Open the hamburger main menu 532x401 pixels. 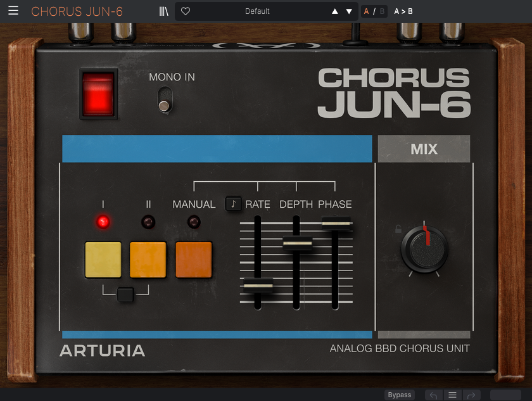tap(13, 11)
